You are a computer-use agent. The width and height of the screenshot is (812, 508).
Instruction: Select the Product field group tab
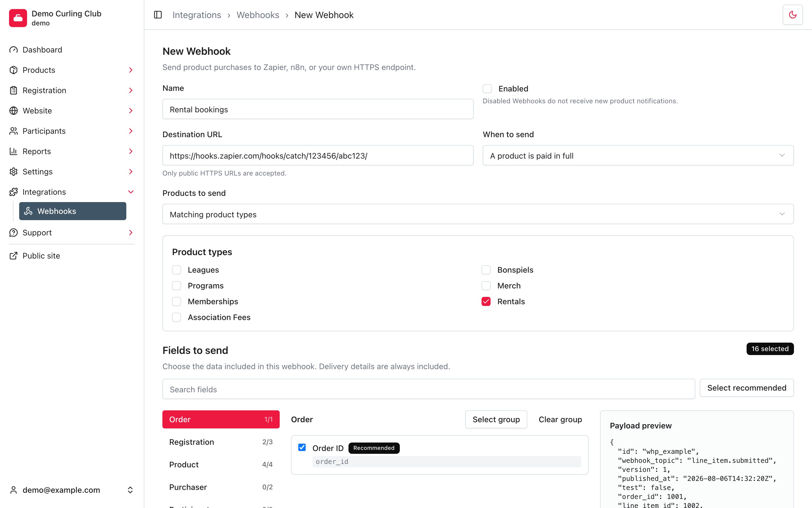tap(221, 464)
